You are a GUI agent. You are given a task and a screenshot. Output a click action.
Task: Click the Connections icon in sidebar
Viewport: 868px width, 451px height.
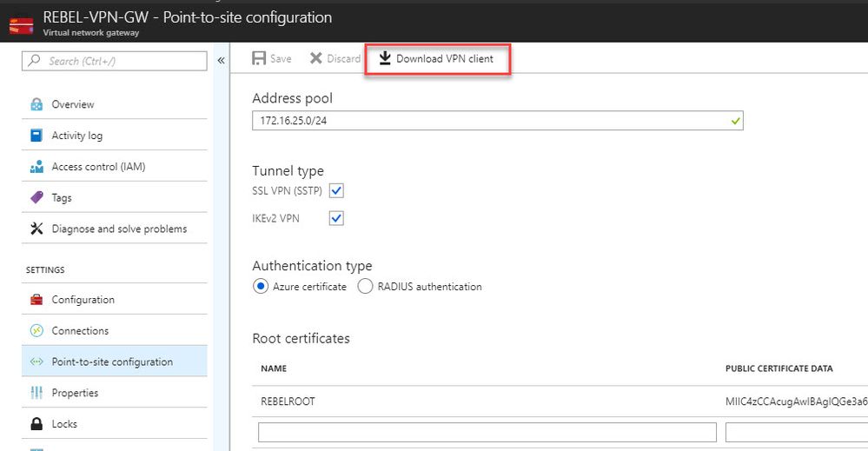tap(36, 331)
